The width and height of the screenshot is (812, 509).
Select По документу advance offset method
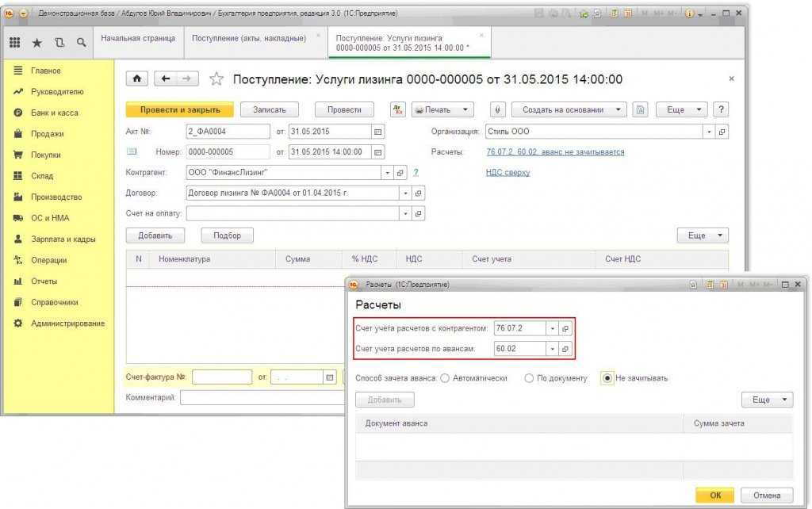click(x=529, y=378)
